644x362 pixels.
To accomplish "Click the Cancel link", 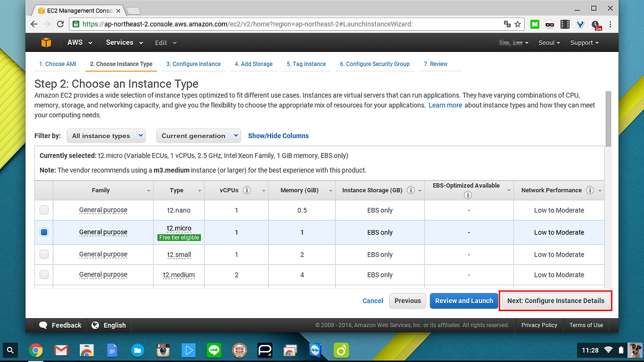I will pyautogui.click(x=373, y=301).
